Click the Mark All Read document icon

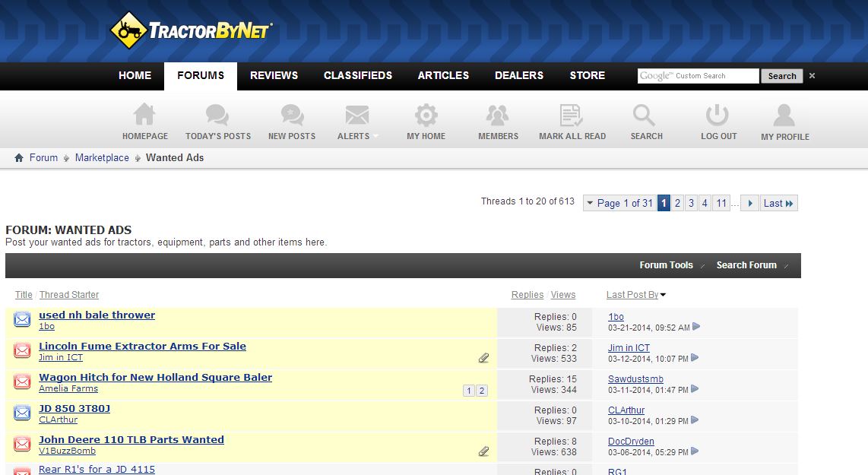click(572, 116)
